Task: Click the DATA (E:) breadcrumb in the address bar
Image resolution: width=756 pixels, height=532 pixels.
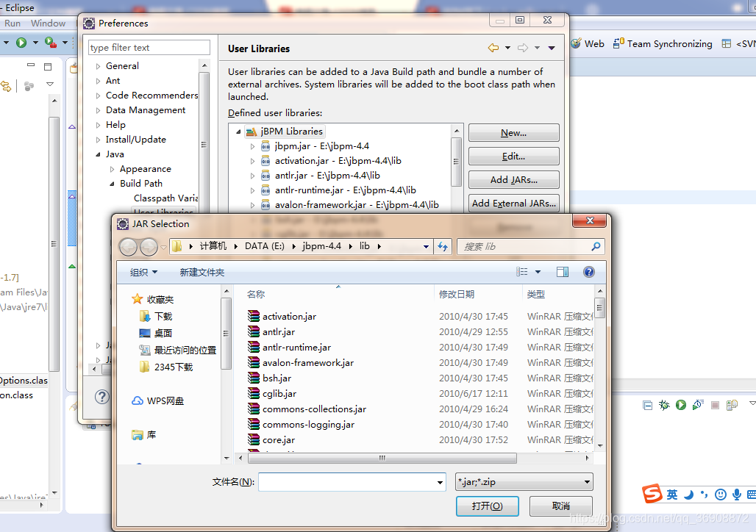Action: pos(264,246)
